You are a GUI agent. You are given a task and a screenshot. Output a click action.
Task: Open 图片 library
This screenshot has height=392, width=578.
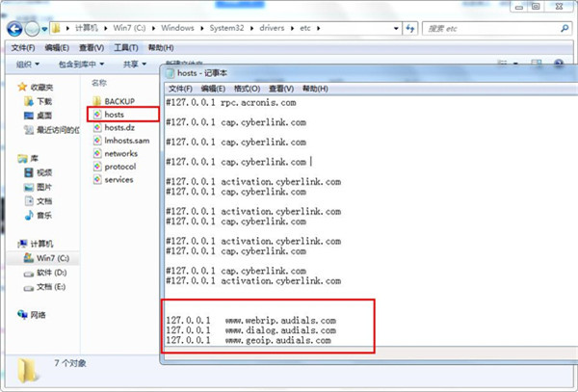pos(38,187)
